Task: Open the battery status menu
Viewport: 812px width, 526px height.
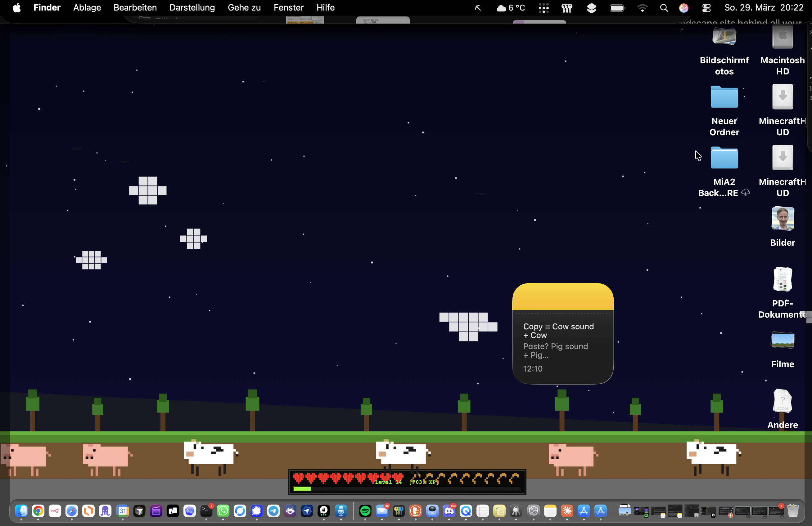Action: [617, 8]
